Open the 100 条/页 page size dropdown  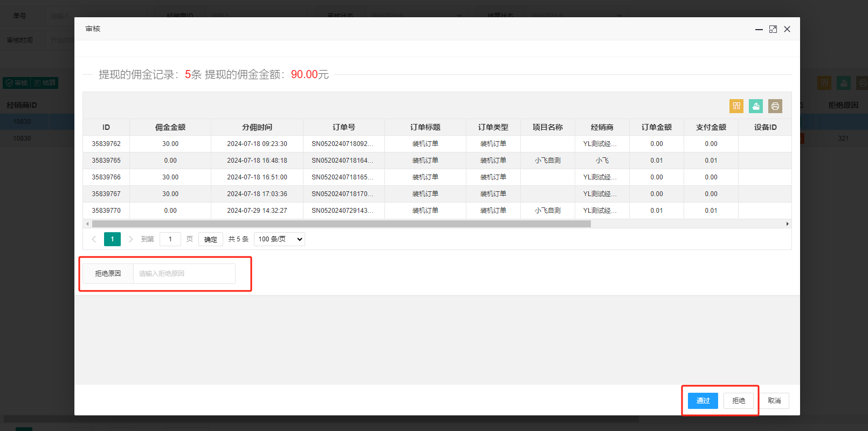[x=279, y=239]
